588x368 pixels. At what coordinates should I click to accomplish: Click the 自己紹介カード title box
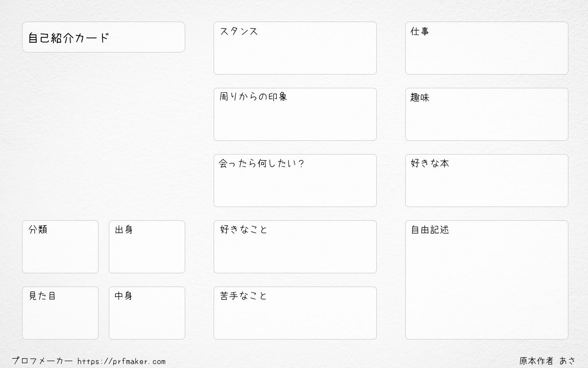(x=103, y=37)
